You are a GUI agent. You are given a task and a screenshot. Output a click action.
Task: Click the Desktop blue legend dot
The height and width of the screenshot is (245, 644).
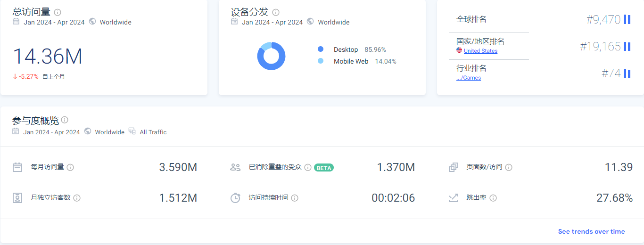pos(321,49)
